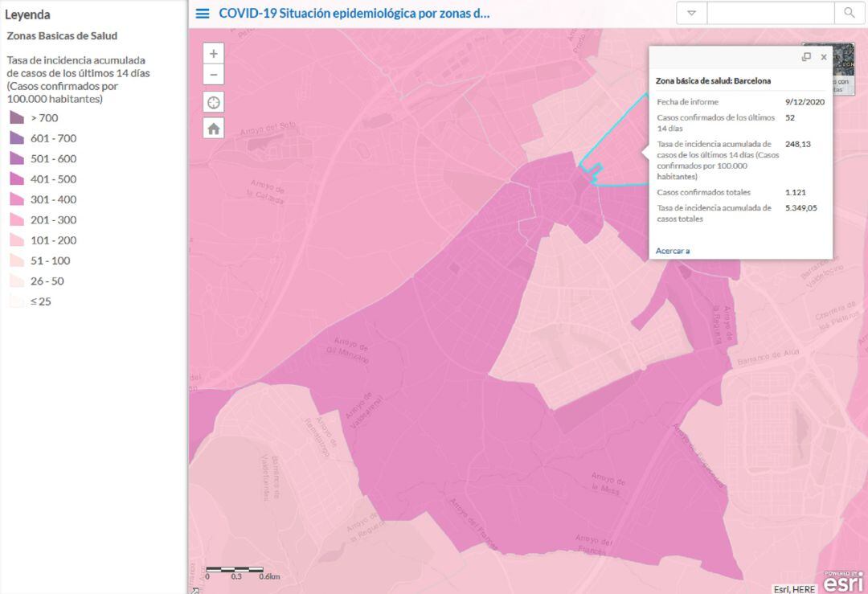Click the Esri logo
868x594 pixels.
843,581
